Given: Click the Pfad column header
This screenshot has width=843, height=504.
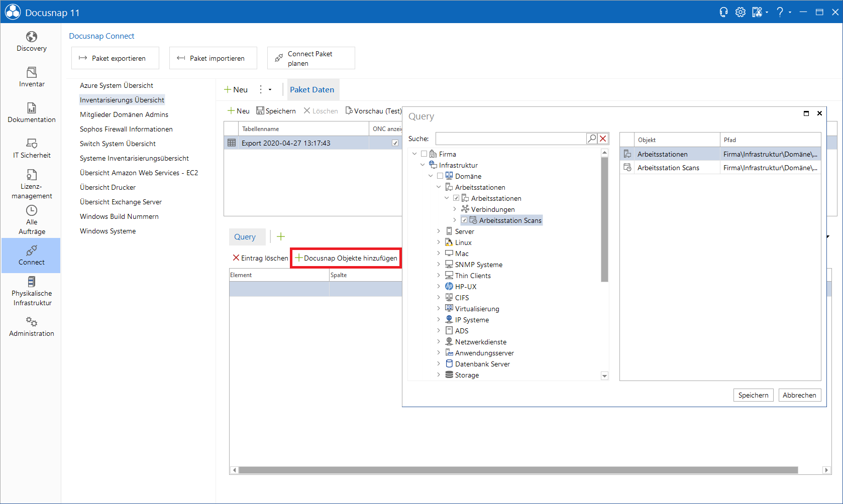Looking at the screenshot, I should tap(770, 140).
